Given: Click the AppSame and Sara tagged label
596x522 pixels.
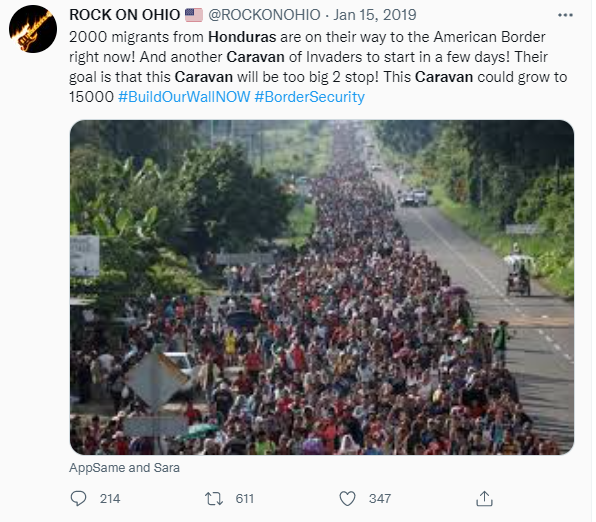Looking at the screenshot, I should 124,468.
